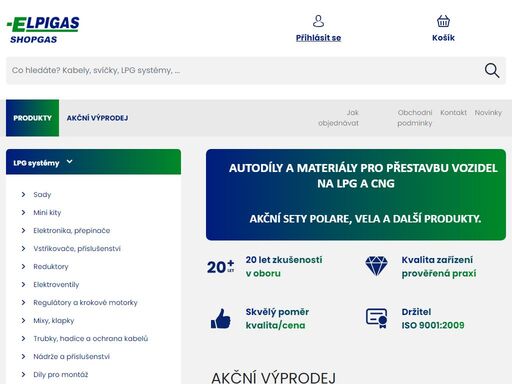The height and width of the screenshot is (384, 512).
Task: Open Obchodní podmínky menu item
Action: 415,118
